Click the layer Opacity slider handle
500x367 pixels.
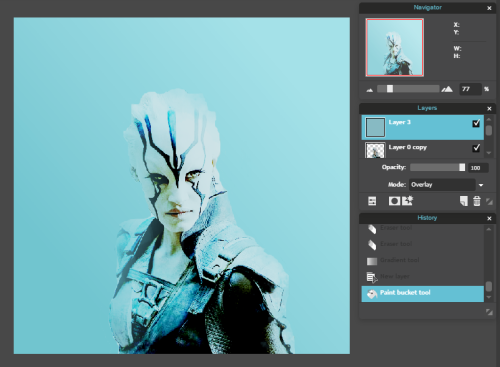462,167
